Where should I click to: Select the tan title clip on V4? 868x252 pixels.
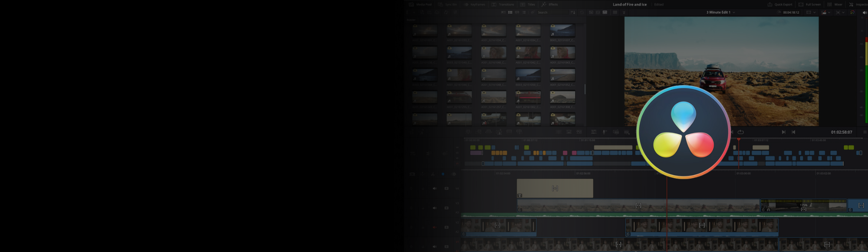pyautogui.click(x=555, y=189)
